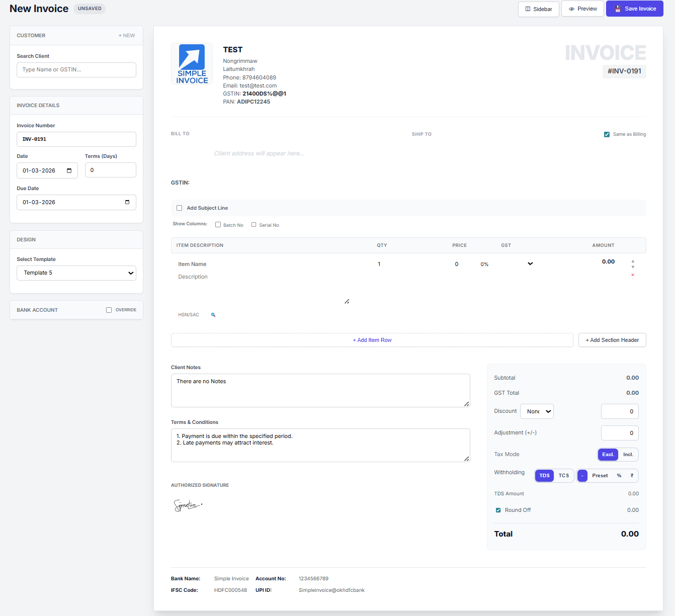Open the Due Date calendar picker icon

coord(127,202)
